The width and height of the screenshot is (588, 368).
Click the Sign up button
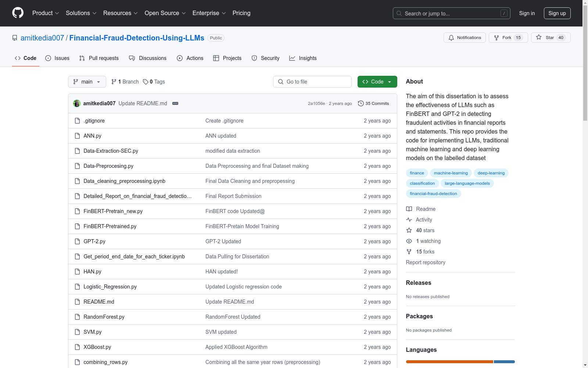click(557, 13)
